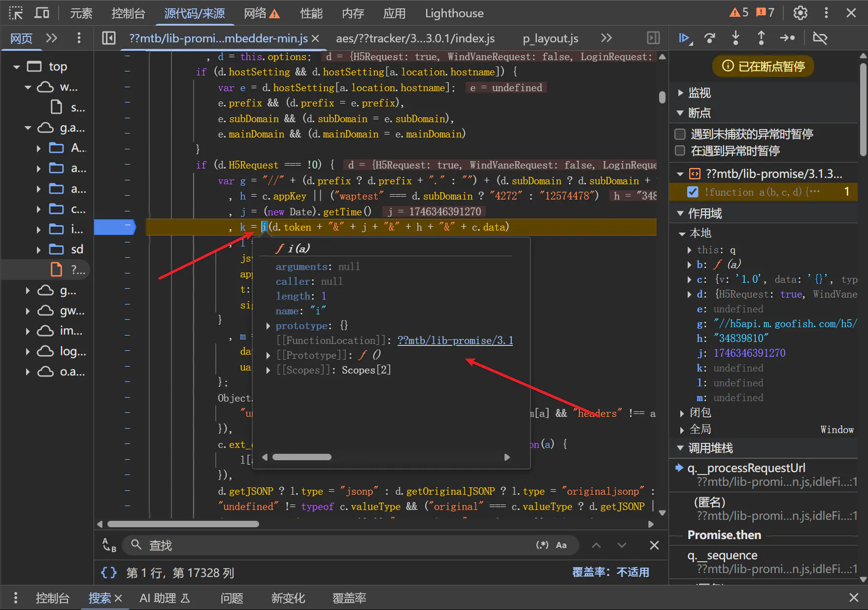
Task: Click the horizontal scrollbar in hover popup
Action: coord(302,457)
